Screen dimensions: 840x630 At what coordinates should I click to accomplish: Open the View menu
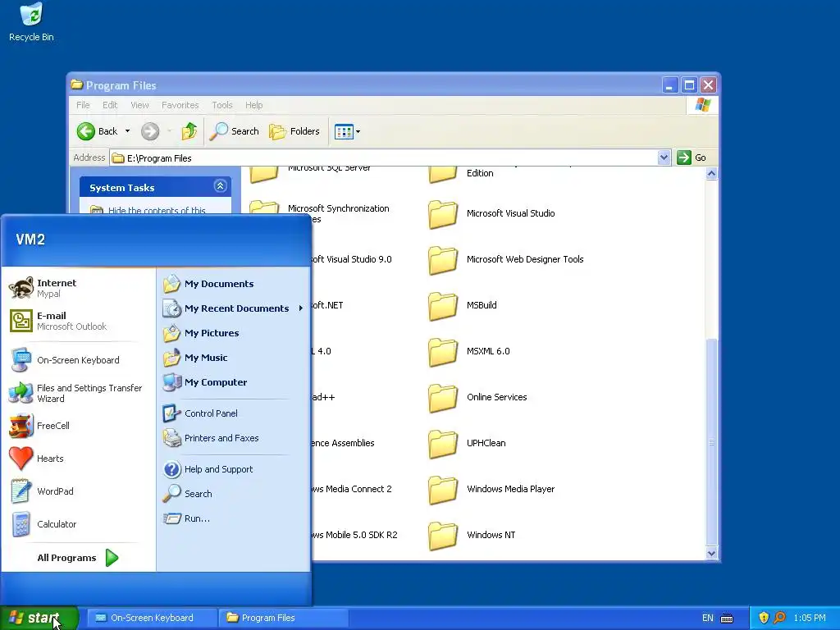tap(139, 105)
